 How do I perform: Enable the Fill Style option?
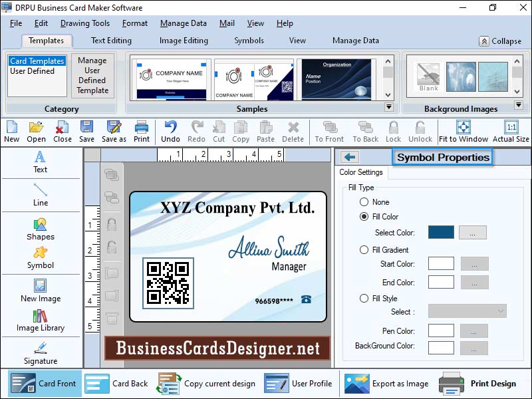(364, 297)
